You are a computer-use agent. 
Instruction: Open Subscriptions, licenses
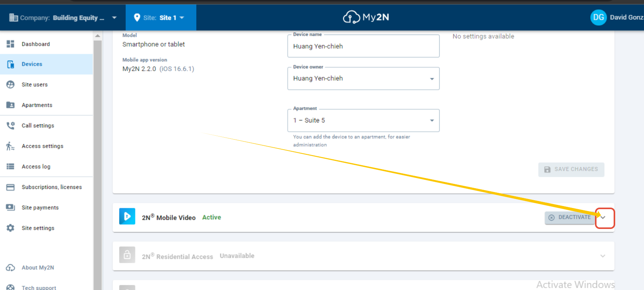46,187
